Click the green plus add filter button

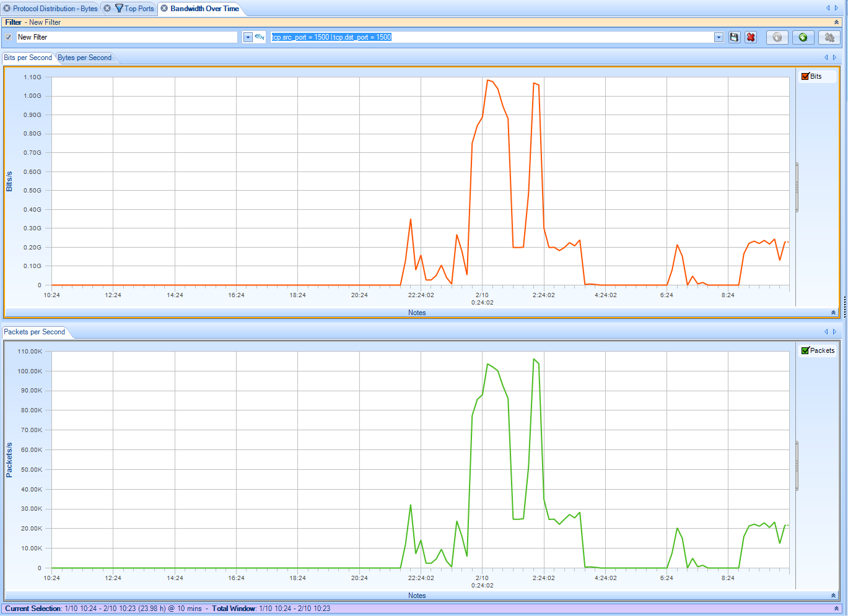(803, 37)
